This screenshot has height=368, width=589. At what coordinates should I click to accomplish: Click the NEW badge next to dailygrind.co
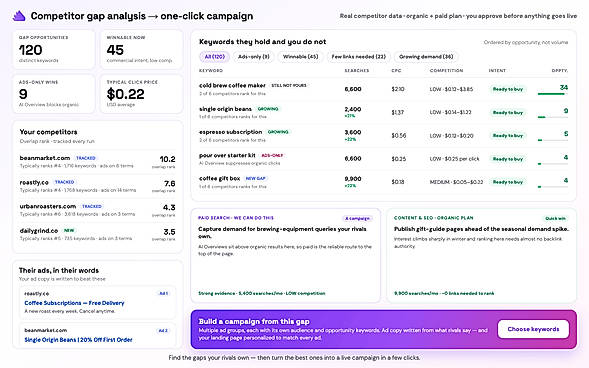69,231
